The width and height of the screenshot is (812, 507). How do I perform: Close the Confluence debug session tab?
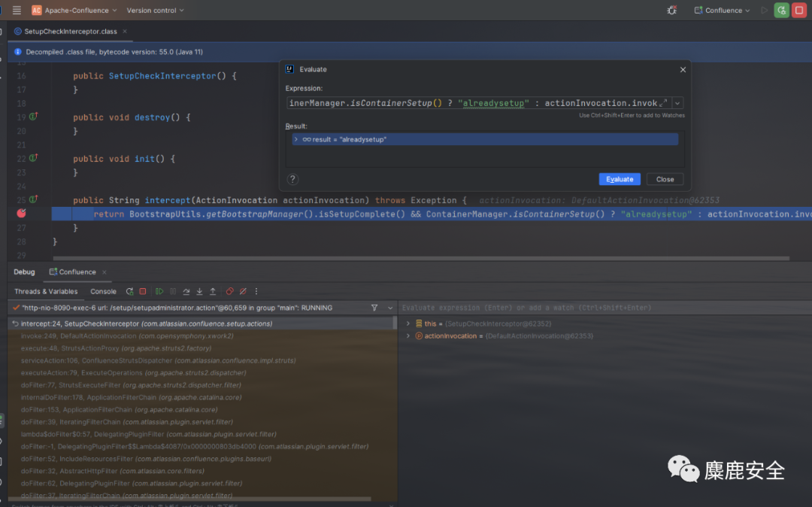(x=104, y=272)
